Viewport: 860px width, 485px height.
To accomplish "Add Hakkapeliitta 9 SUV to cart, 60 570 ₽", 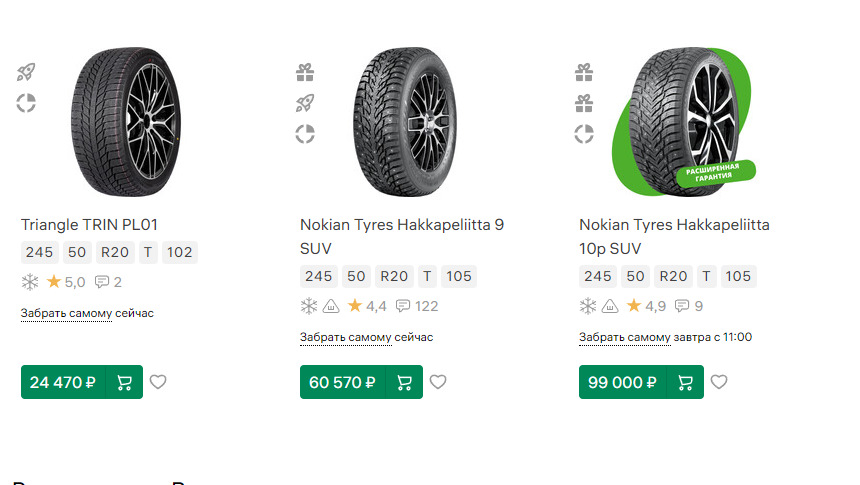I will (x=404, y=382).
